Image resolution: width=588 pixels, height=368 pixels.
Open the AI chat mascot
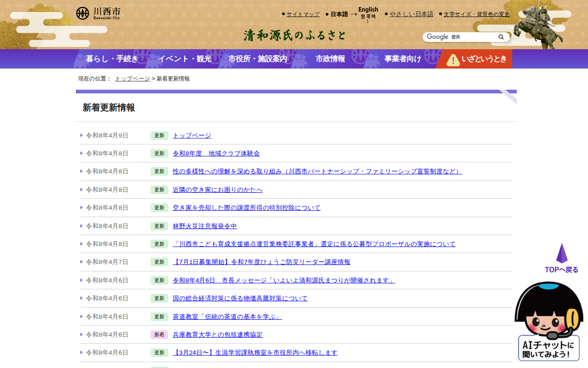(548, 321)
